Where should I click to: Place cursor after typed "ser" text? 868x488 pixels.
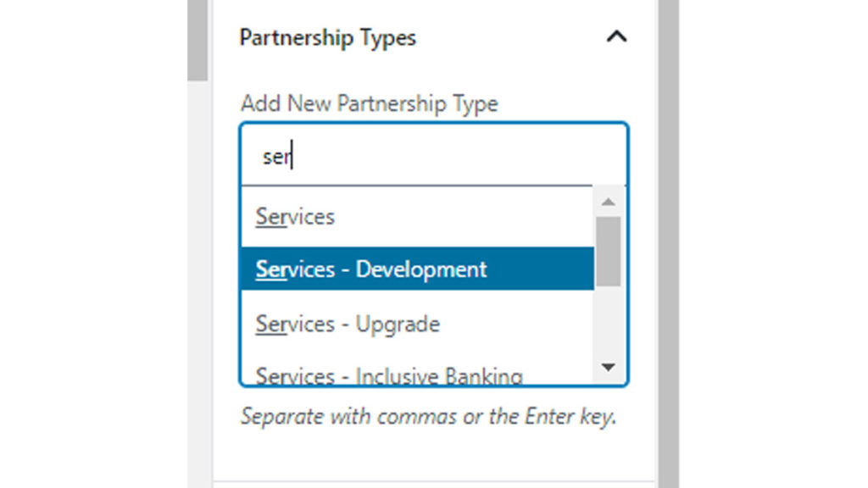pos(292,157)
